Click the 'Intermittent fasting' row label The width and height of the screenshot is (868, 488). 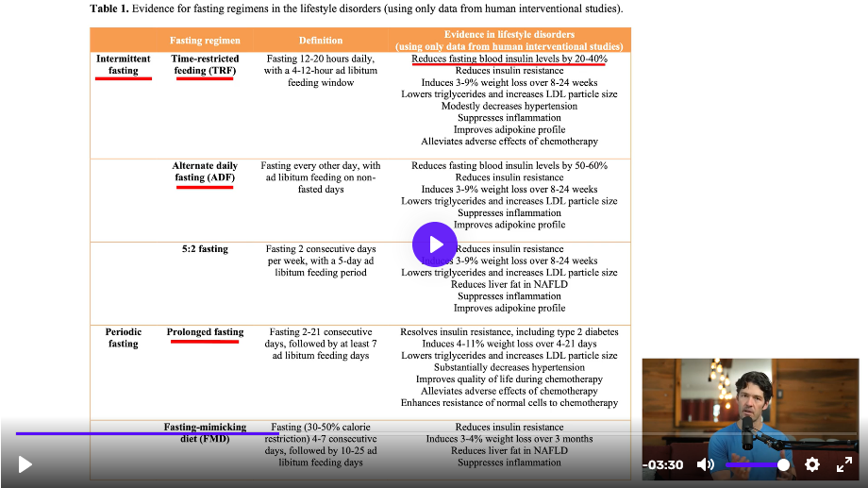click(x=123, y=64)
